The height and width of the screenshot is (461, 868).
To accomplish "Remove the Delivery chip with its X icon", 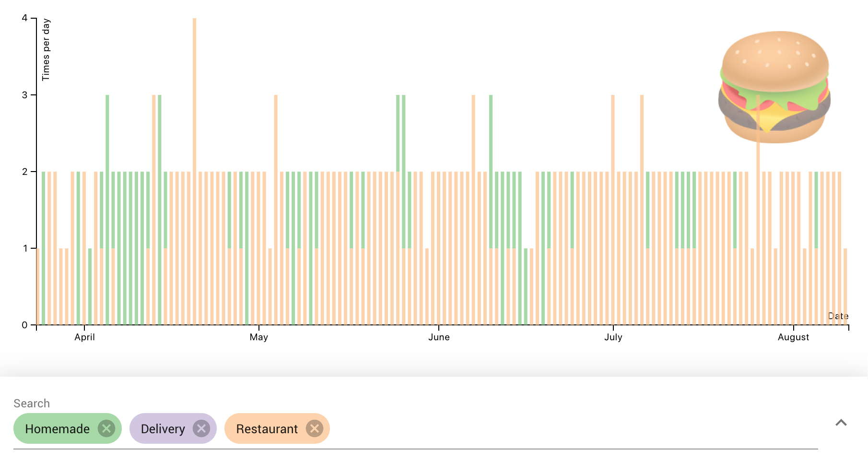I will [201, 428].
